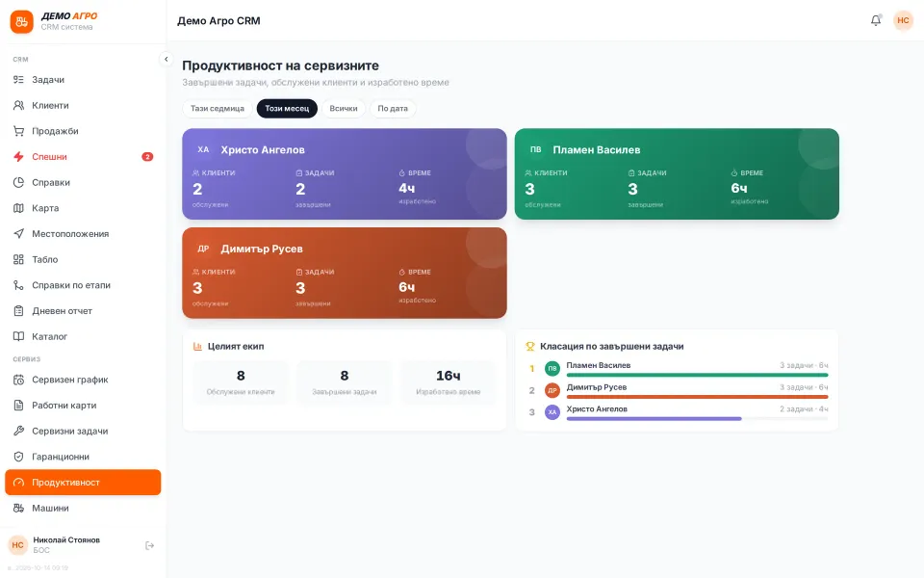
Task: Select the Тази седмица filter
Action: coord(218,109)
